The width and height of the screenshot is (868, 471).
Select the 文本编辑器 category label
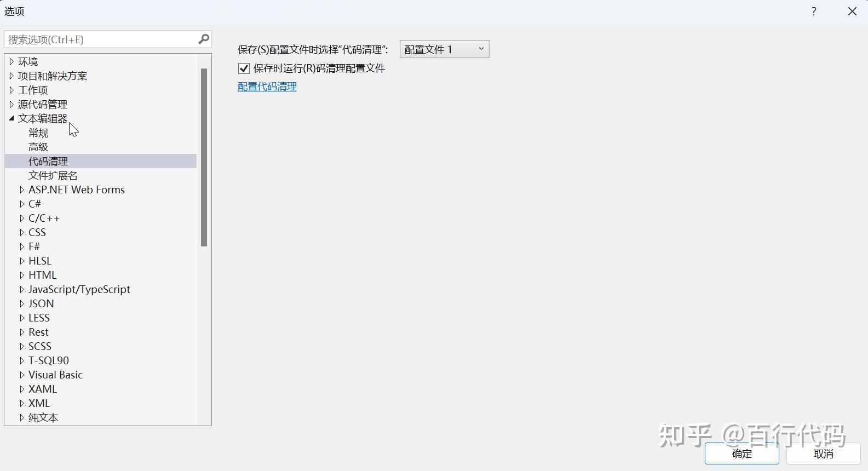click(x=43, y=118)
